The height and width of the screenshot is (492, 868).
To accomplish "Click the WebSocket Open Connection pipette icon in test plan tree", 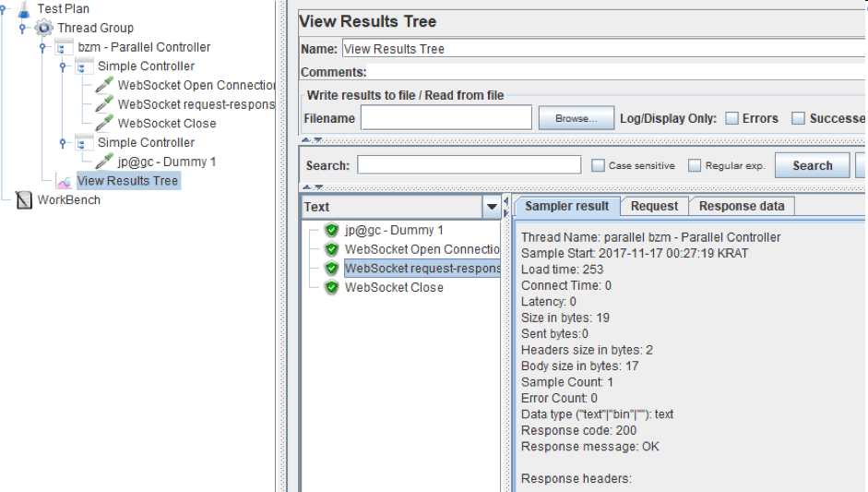I will (104, 85).
